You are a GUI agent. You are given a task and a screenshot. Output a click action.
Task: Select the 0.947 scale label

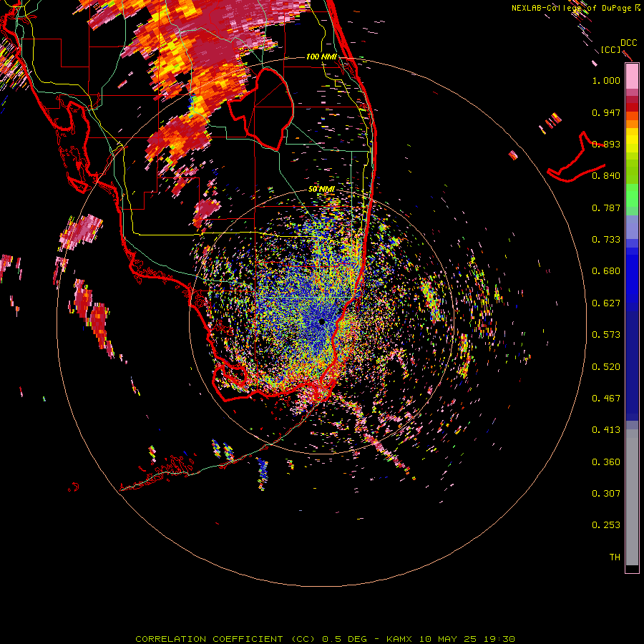point(606,112)
